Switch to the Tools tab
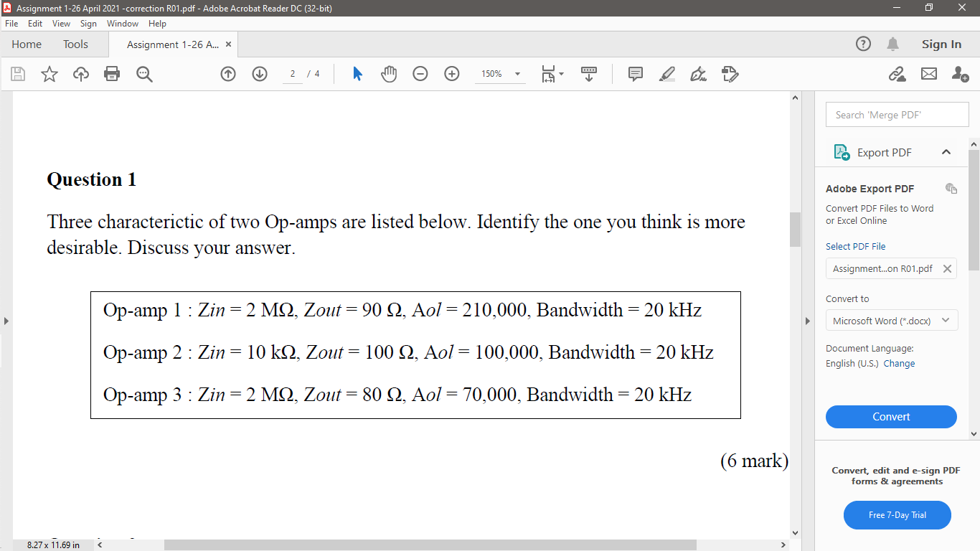This screenshot has height=551, width=980. [x=75, y=44]
